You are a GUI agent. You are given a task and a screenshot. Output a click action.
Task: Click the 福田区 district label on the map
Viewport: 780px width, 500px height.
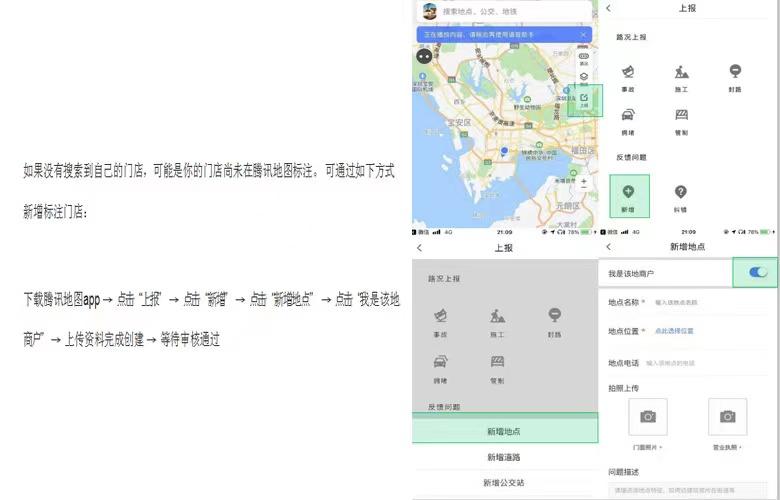(582, 150)
